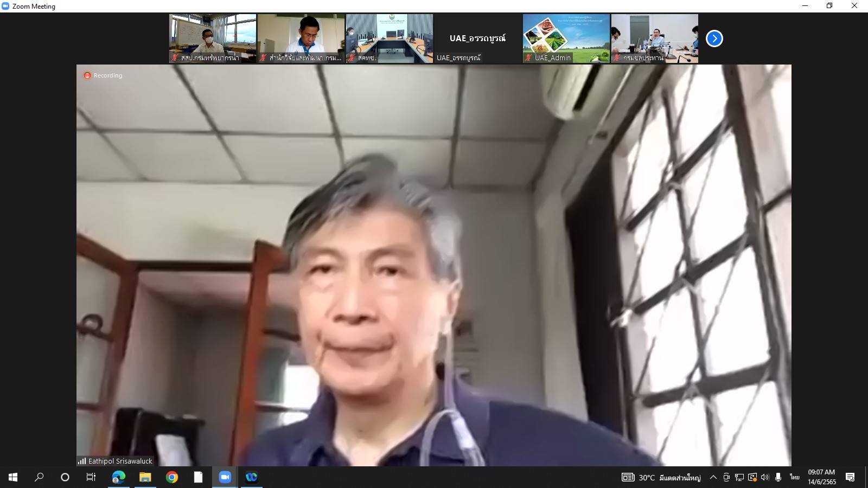Select the UAE_อรรถบูรณ์ participant tile
Image resolution: width=868 pixels, height=488 pixels.
pos(477,38)
